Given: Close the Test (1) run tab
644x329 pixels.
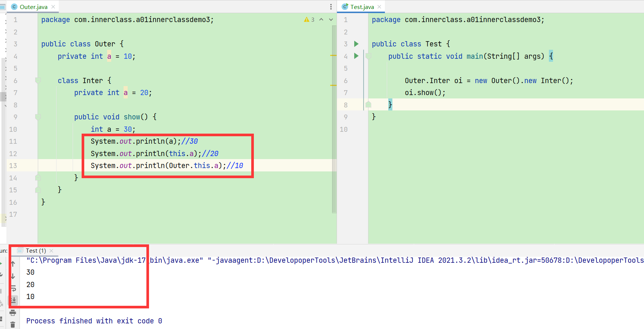Looking at the screenshot, I should (51, 251).
